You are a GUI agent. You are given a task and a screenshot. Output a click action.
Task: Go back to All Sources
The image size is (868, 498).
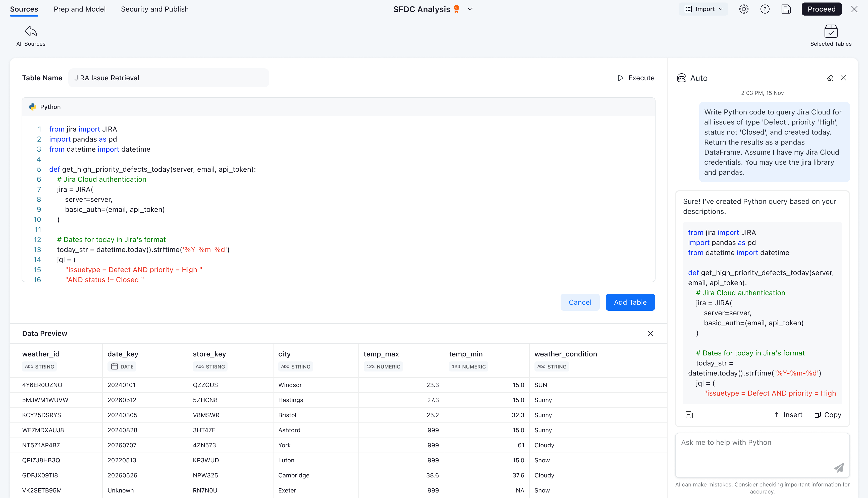tap(30, 36)
